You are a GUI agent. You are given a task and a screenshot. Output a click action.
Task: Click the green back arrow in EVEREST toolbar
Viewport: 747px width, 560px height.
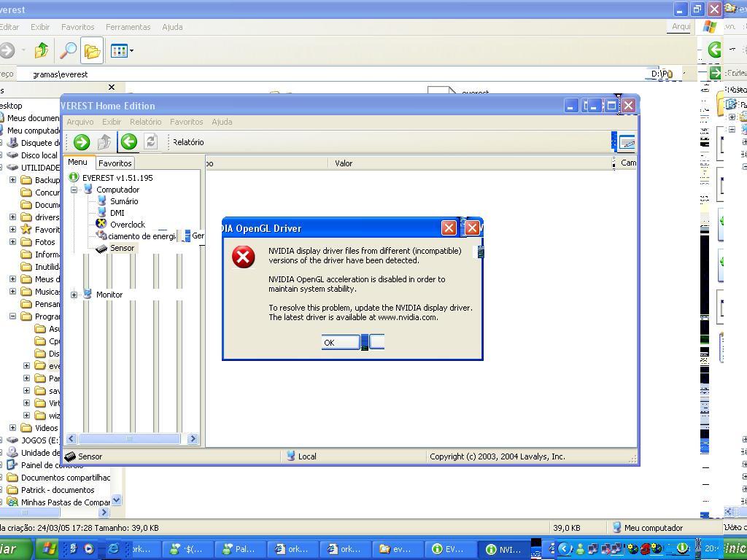coord(128,142)
